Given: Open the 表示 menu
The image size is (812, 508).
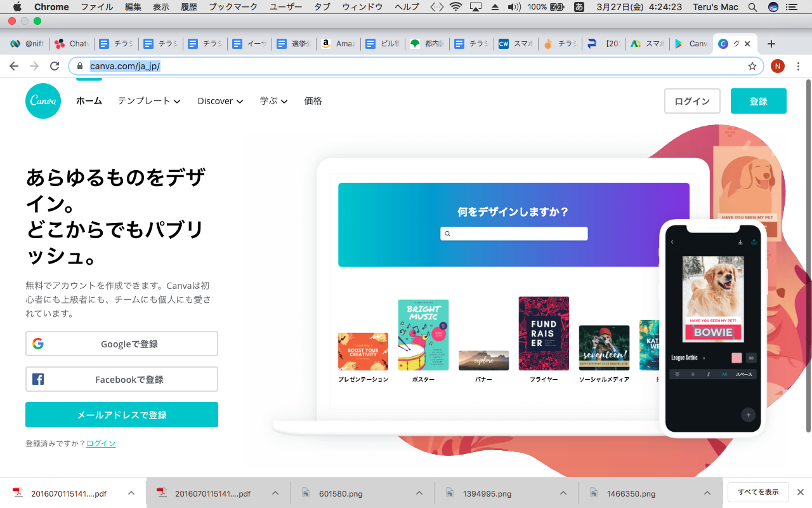Looking at the screenshot, I should tap(161, 7).
